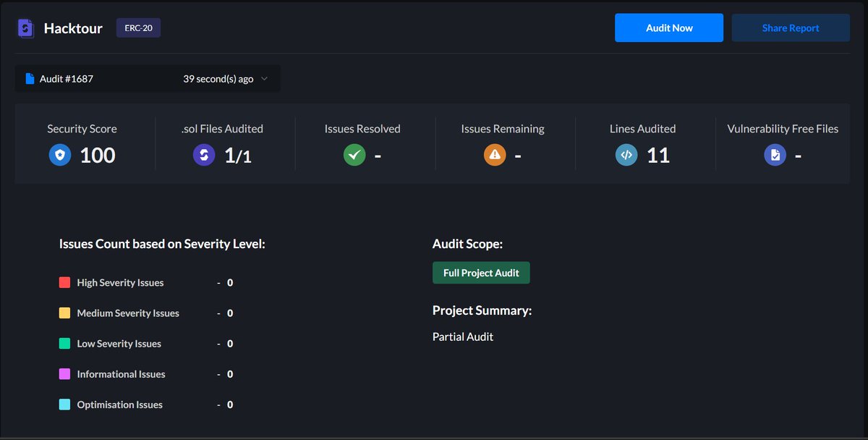Click the pink Informational Issues color swatch
Viewport: 868px width, 440px height.
click(64, 373)
